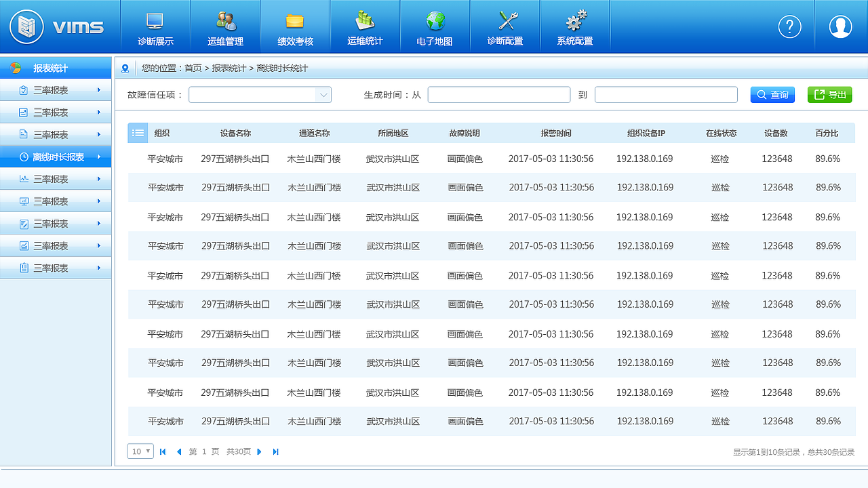Click the help question-mark icon
The width and height of the screenshot is (868, 488).
tap(789, 26)
